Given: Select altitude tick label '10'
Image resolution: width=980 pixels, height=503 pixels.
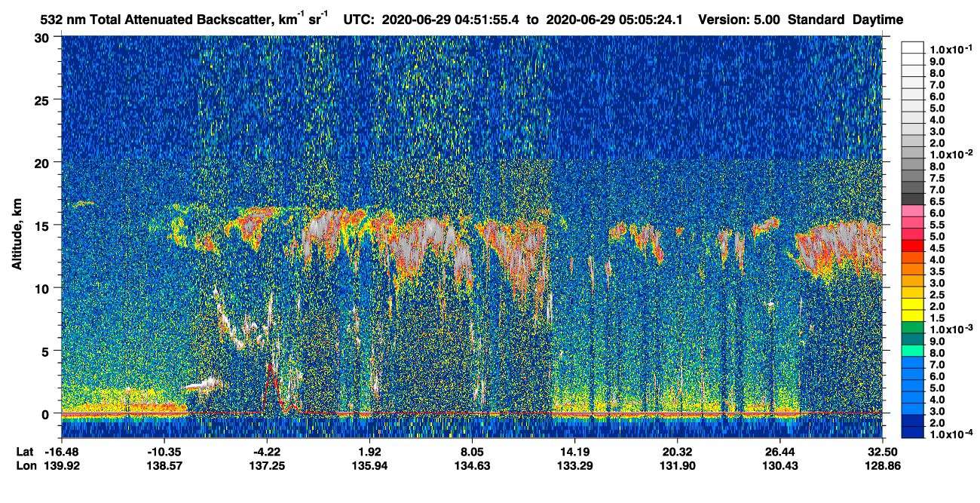Looking at the screenshot, I should 44,288.
